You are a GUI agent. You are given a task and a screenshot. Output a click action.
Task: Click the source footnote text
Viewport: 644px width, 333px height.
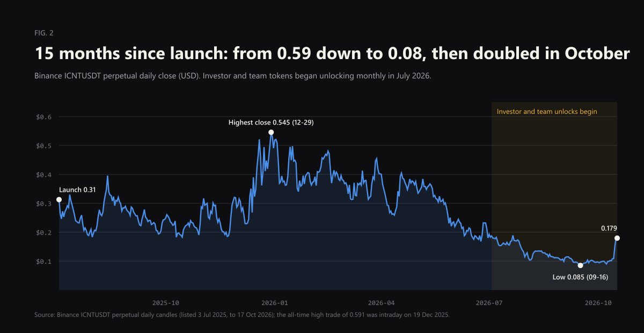tap(242, 314)
